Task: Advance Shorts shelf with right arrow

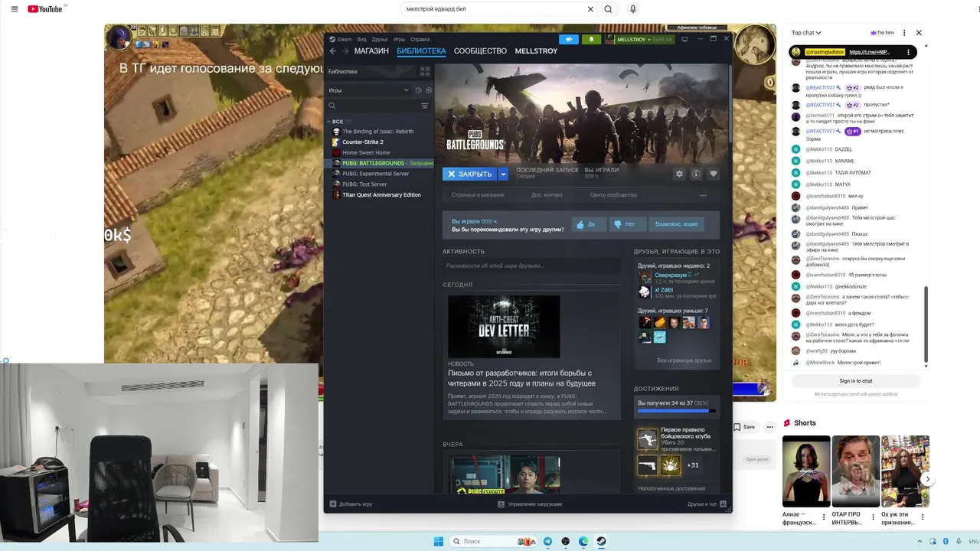Action: (x=927, y=479)
